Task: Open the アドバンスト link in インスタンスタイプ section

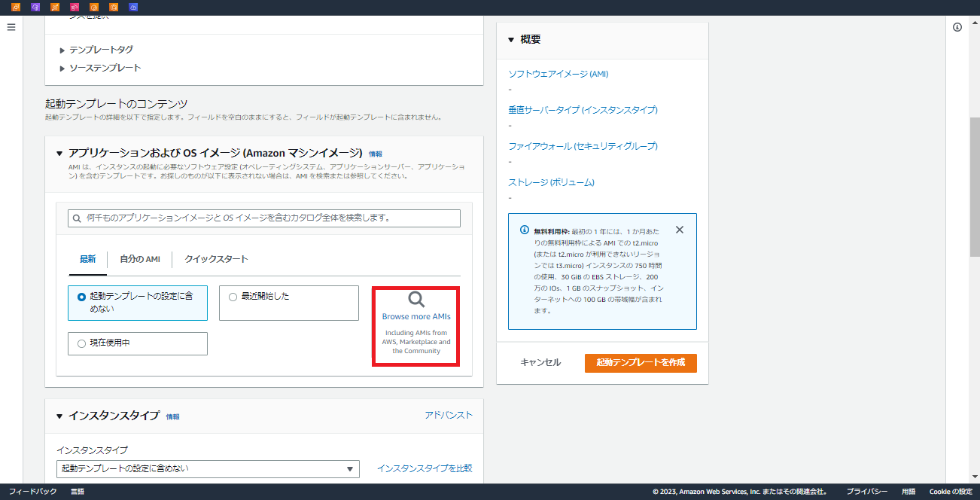Action: 449,414
